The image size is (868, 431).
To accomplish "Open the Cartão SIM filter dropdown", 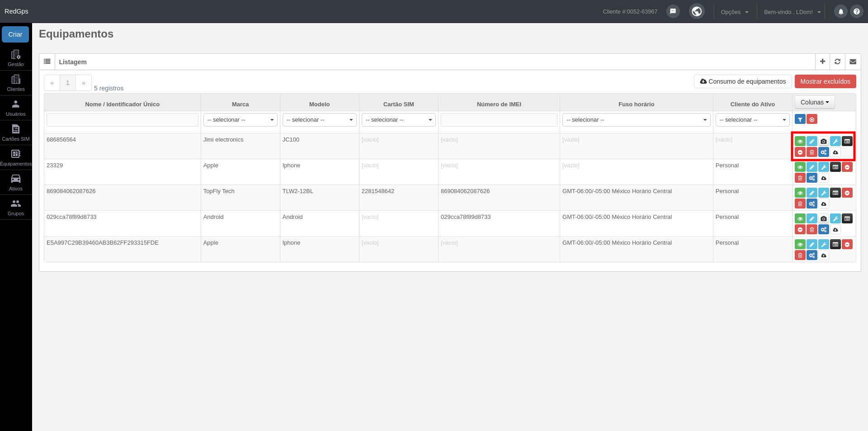I will tap(399, 120).
